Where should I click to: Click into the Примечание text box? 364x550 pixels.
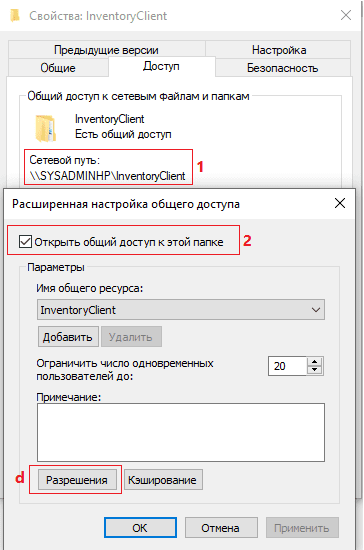coord(181,432)
